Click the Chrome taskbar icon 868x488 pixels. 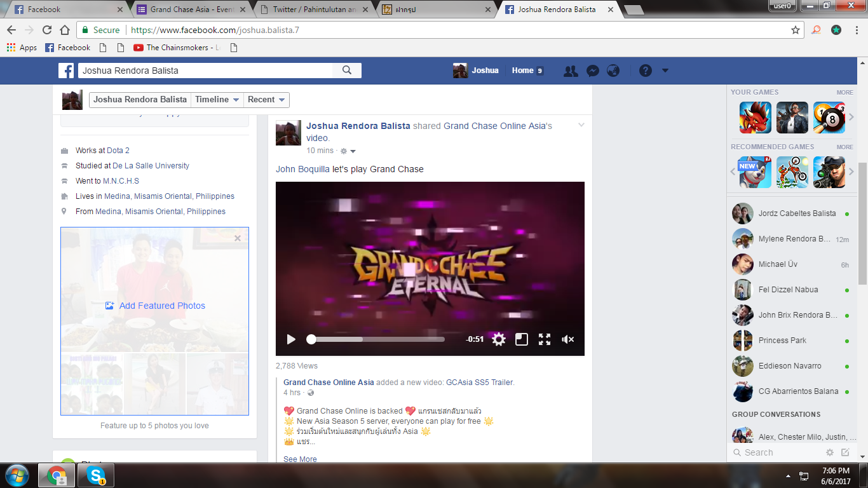click(x=57, y=475)
